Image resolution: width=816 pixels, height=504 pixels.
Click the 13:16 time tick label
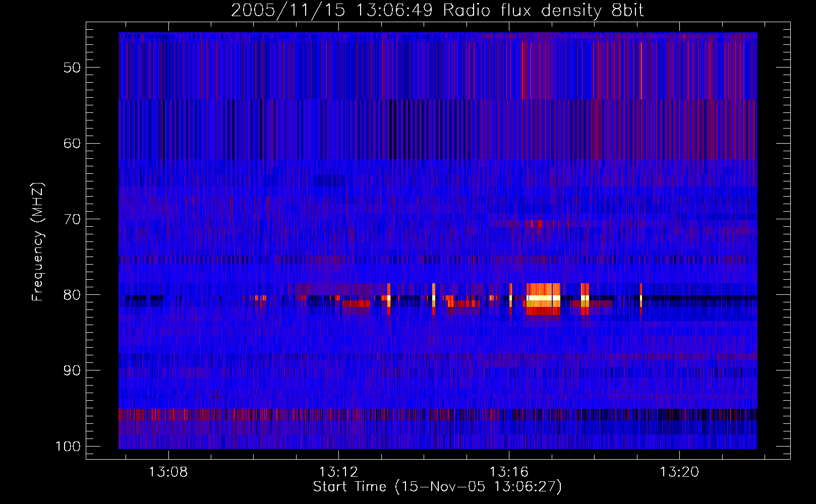point(509,472)
